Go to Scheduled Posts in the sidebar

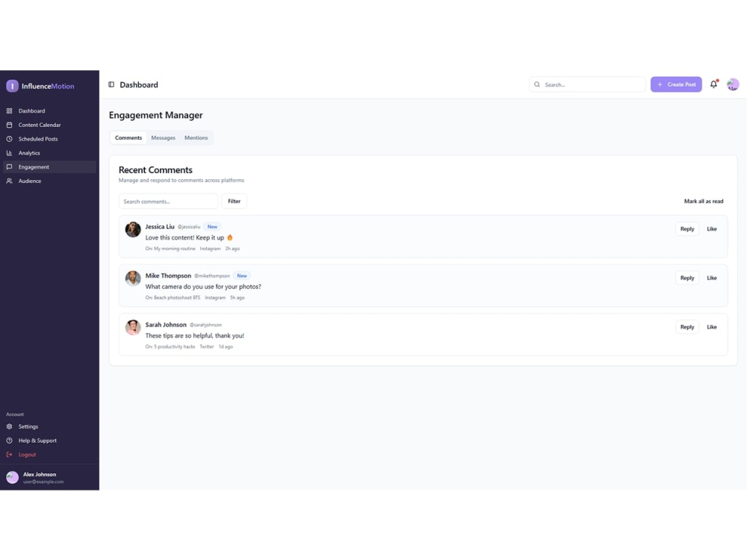point(49,139)
